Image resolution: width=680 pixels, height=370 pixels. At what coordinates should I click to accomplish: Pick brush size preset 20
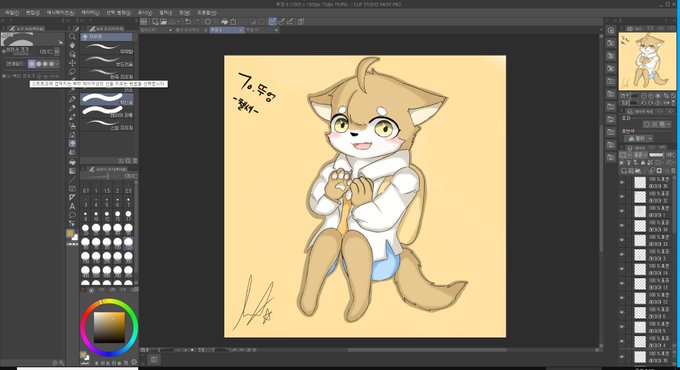85,229
